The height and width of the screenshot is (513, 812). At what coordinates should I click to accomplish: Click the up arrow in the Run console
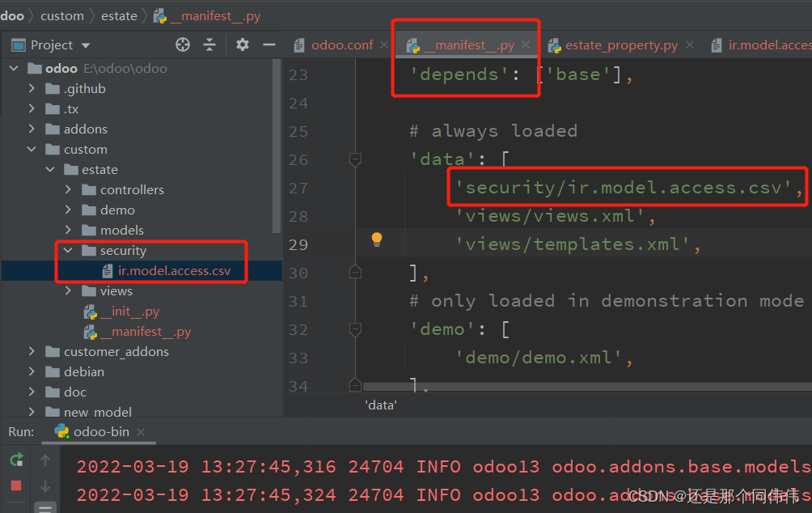[45, 459]
